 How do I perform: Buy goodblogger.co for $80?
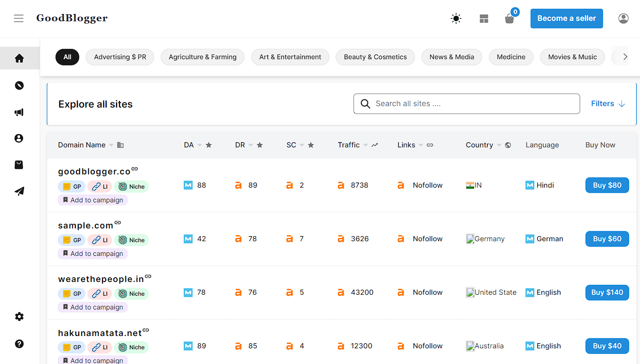click(x=607, y=185)
